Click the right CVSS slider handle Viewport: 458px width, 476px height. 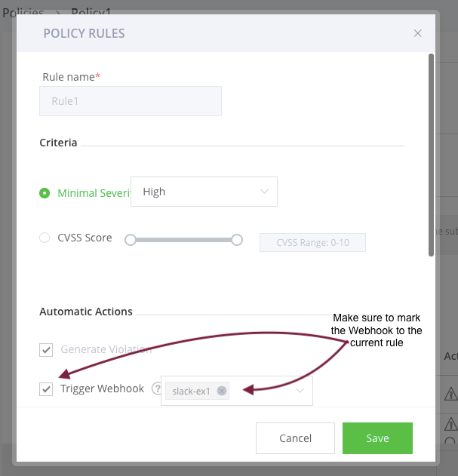(x=237, y=240)
